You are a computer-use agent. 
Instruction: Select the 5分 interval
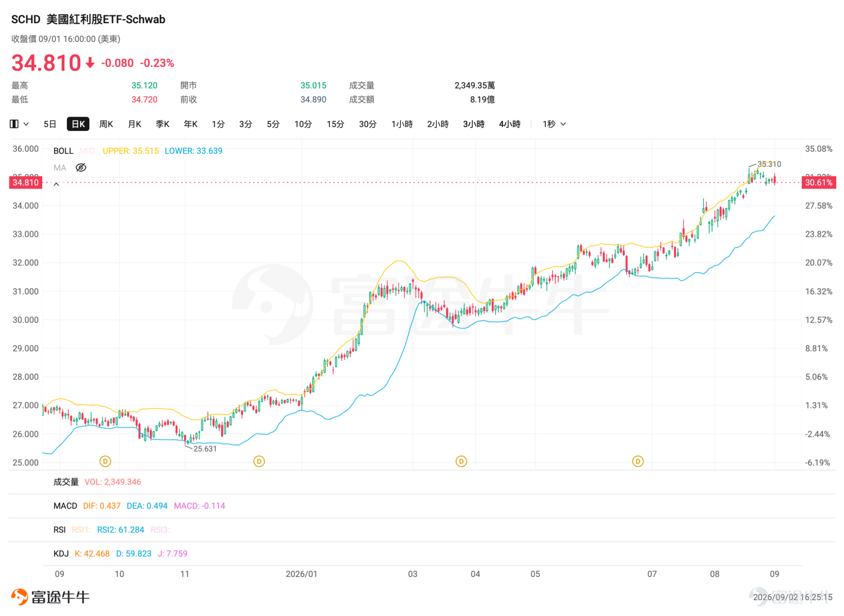pos(273,124)
